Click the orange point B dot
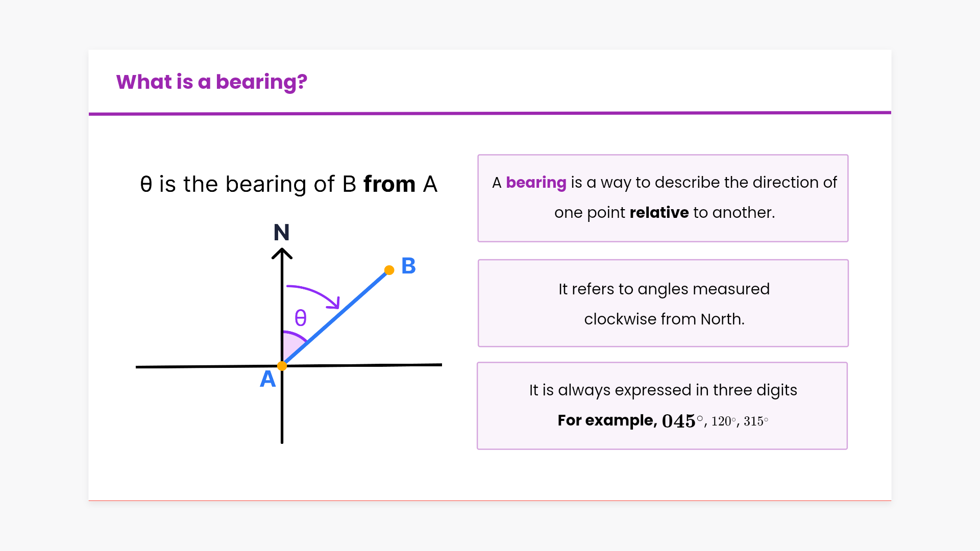This screenshot has width=980, height=551. pyautogui.click(x=389, y=270)
